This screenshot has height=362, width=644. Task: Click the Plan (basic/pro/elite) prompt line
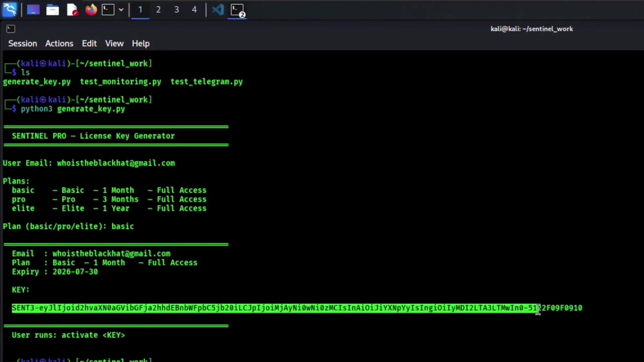point(68,226)
